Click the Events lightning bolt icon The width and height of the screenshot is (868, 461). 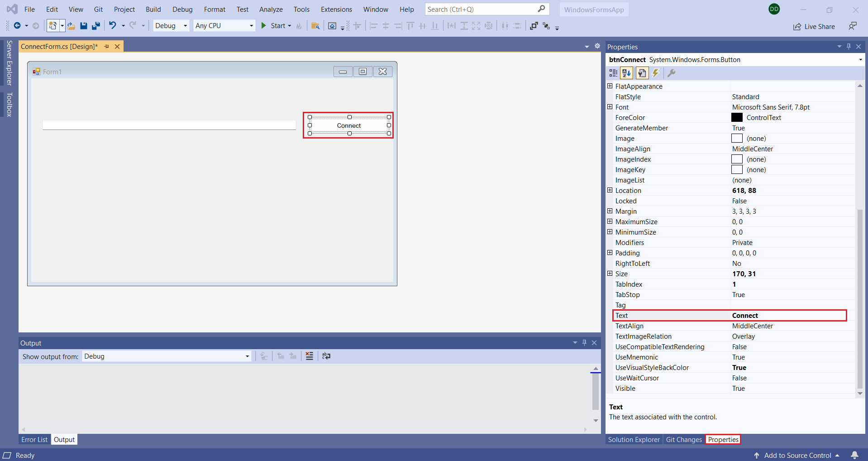click(656, 73)
